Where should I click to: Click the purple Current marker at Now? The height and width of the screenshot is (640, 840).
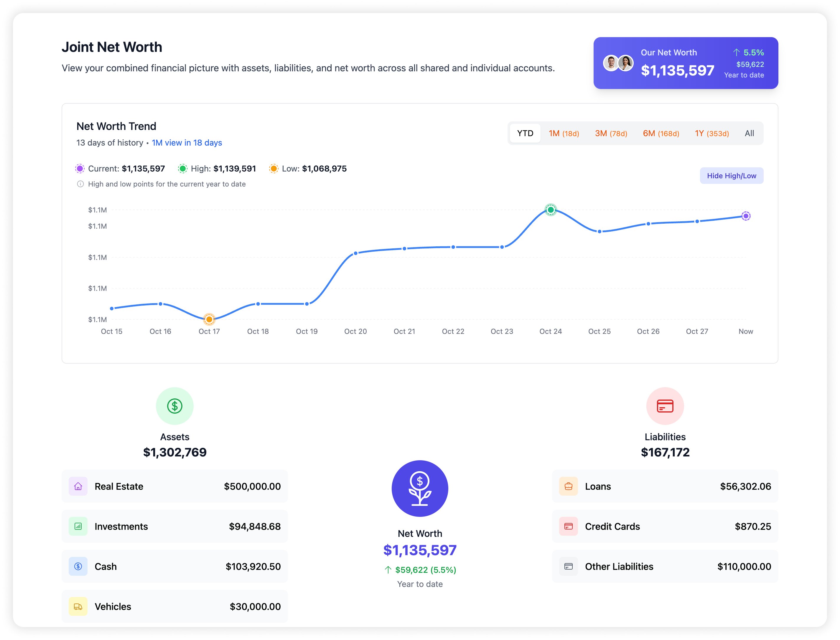745,216
